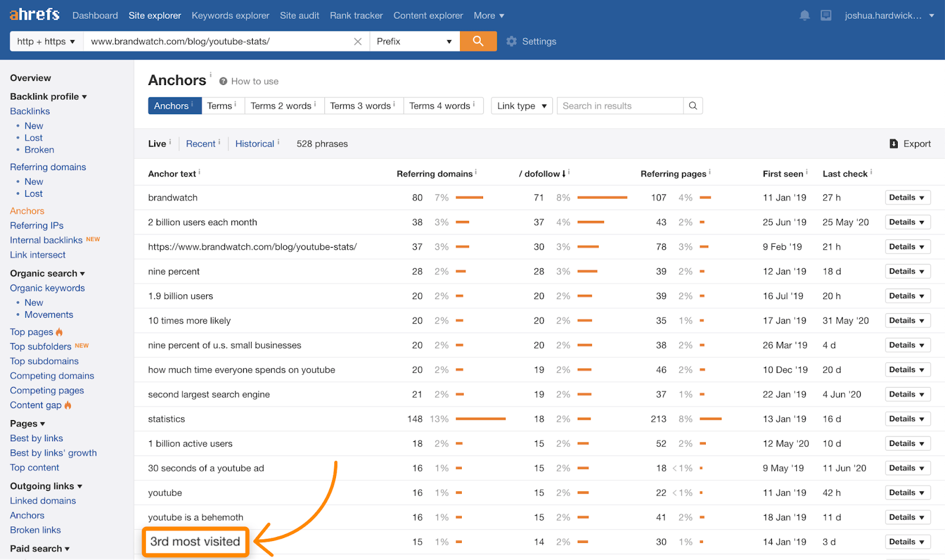Screen dimensions: 945x560
Task: Open Referring domains in sidebar
Action: click(x=48, y=167)
